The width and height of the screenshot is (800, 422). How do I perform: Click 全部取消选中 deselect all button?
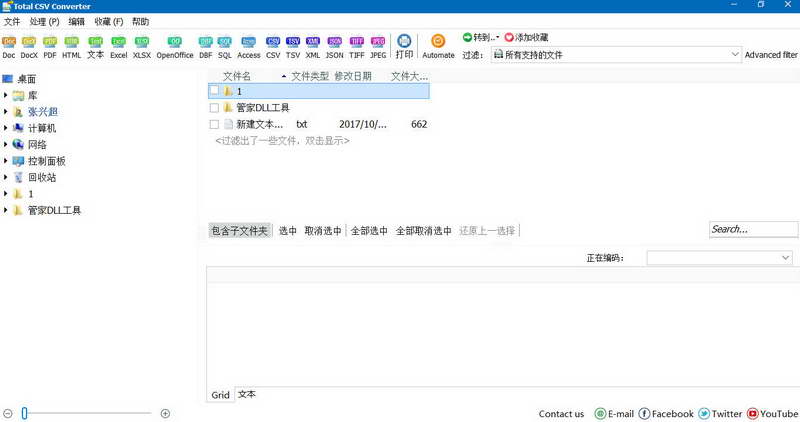point(423,231)
